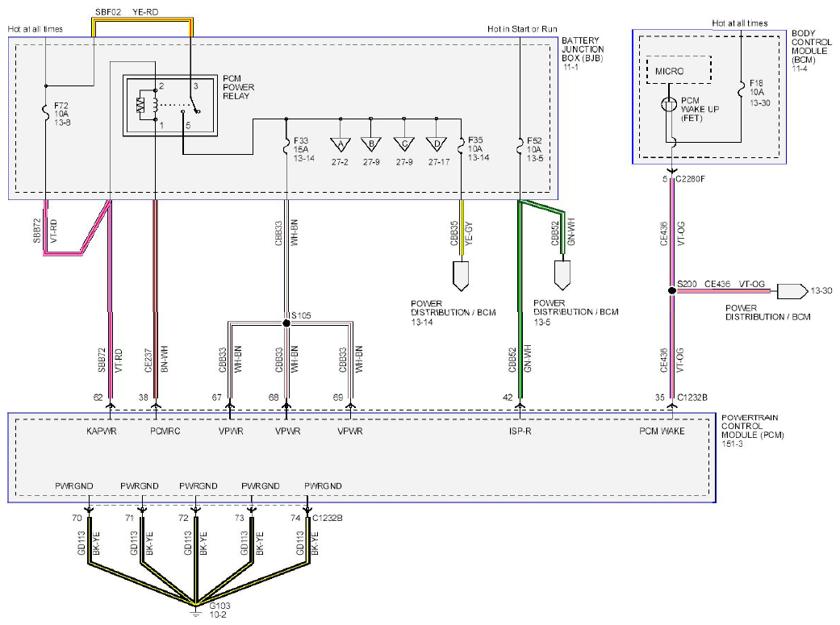Click the 'PCM POWER RELAY' label
Image resolution: width=840 pixels, height=625 pixels.
238,87
